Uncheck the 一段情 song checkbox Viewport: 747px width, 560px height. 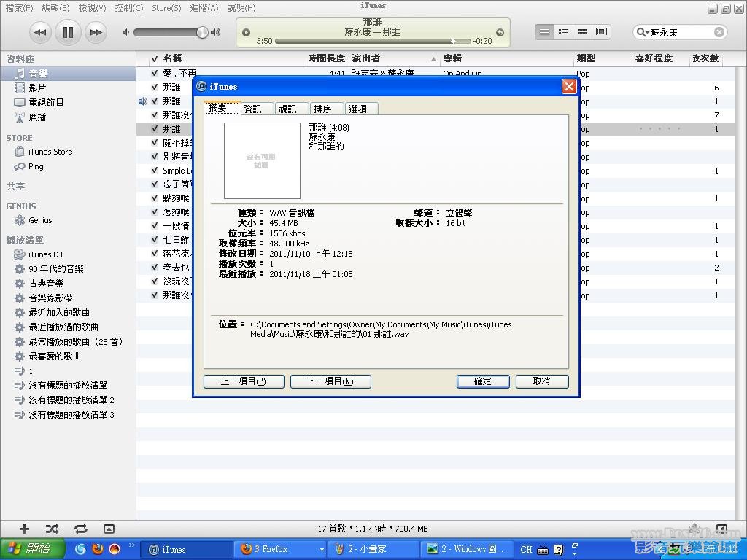[155, 226]
